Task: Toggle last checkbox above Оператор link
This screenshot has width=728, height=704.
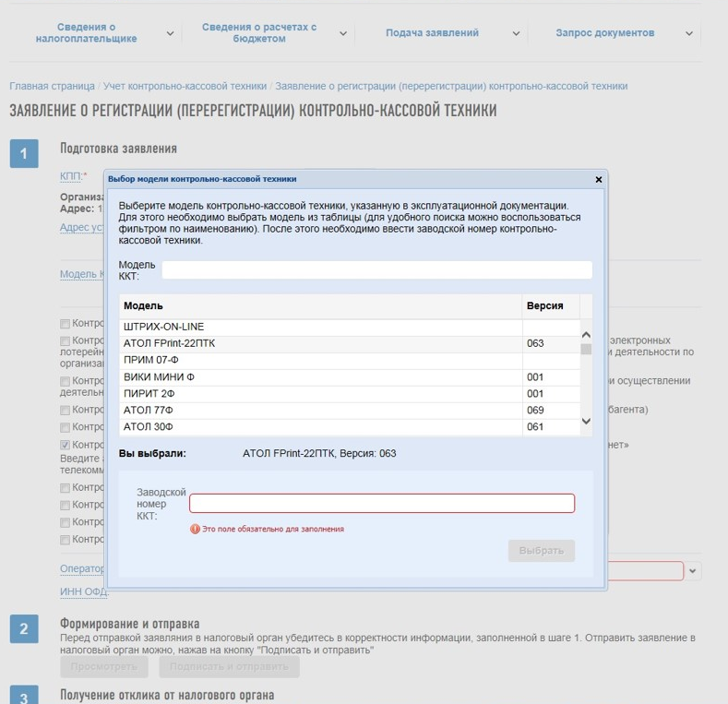Action: pyautogui.click(x=65, y=540)
